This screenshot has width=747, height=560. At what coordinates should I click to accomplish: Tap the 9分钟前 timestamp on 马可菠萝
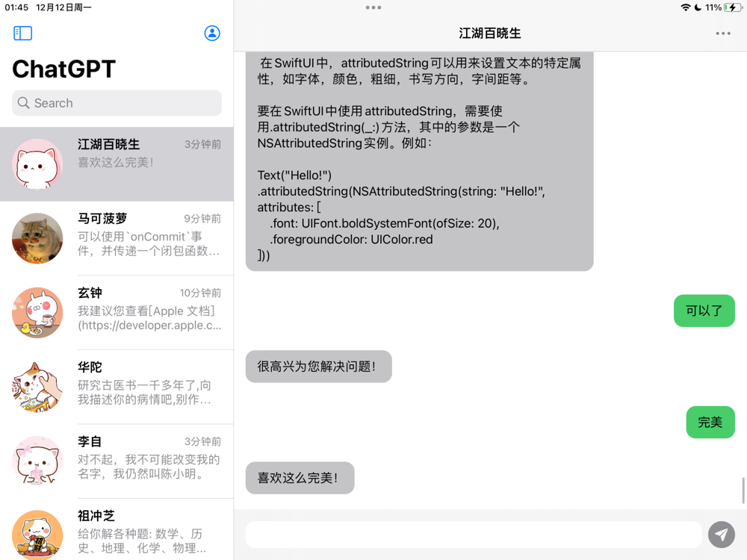[202, 219]
